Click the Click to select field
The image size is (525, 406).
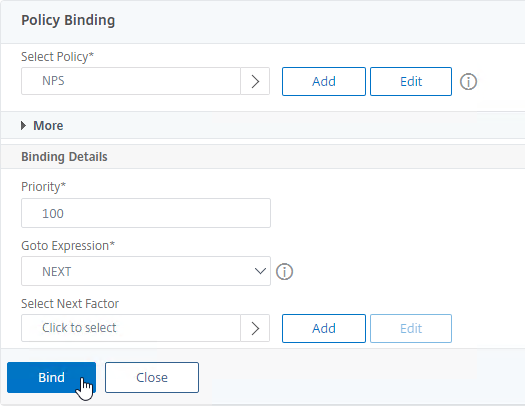[131, 328]
